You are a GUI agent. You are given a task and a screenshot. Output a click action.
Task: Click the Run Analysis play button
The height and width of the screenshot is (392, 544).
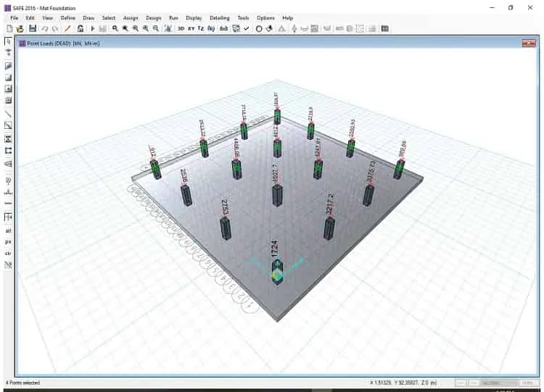click(92, 28)
